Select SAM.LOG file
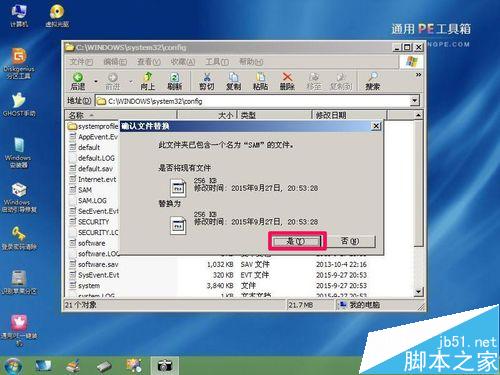 [88, 201]
